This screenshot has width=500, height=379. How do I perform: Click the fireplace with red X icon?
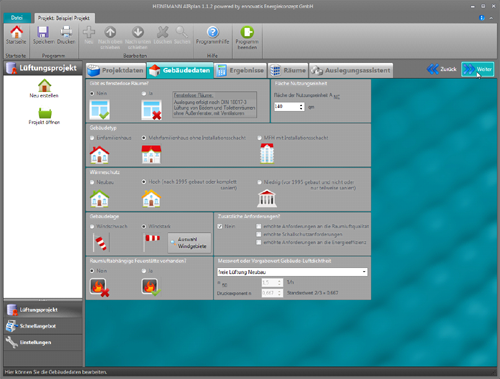coord(99,287)
